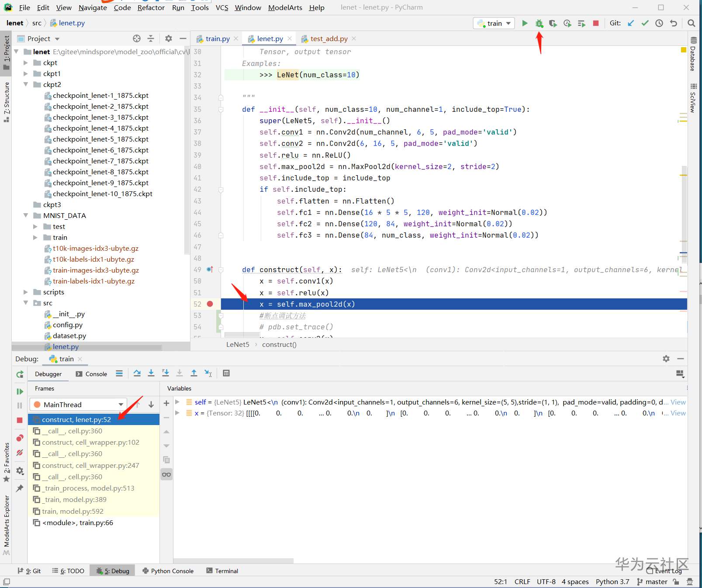
Task: Click View link for self variable
Action: point(678,402)
